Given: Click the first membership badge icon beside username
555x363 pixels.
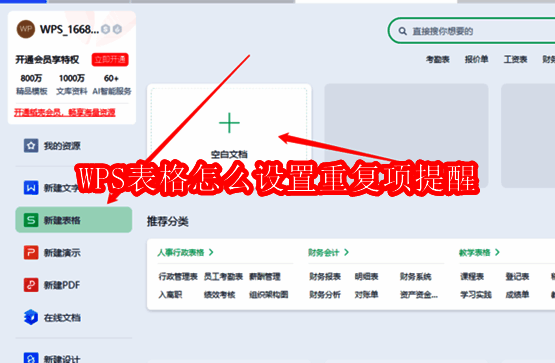Looking at the screenshot, I should pyautogui.click(x=105, y=29).
